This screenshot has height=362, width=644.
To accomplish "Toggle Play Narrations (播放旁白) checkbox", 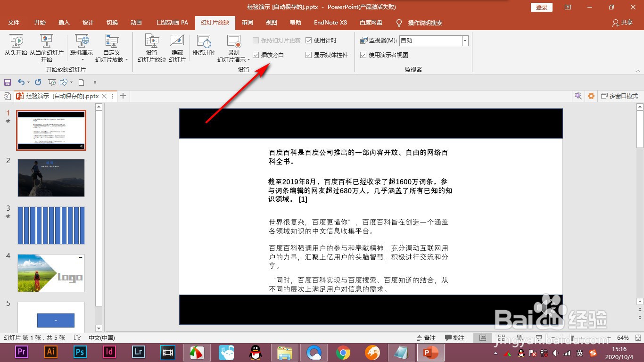I will (x=256, y=55).
